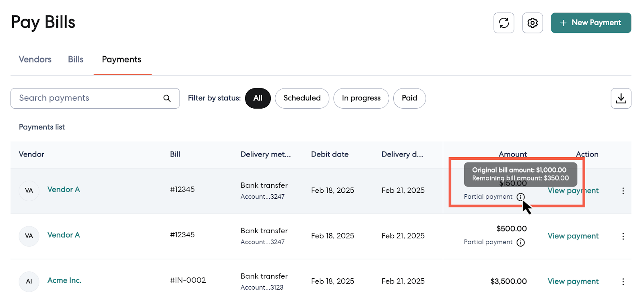Select the All status filter

coord(258,99)
